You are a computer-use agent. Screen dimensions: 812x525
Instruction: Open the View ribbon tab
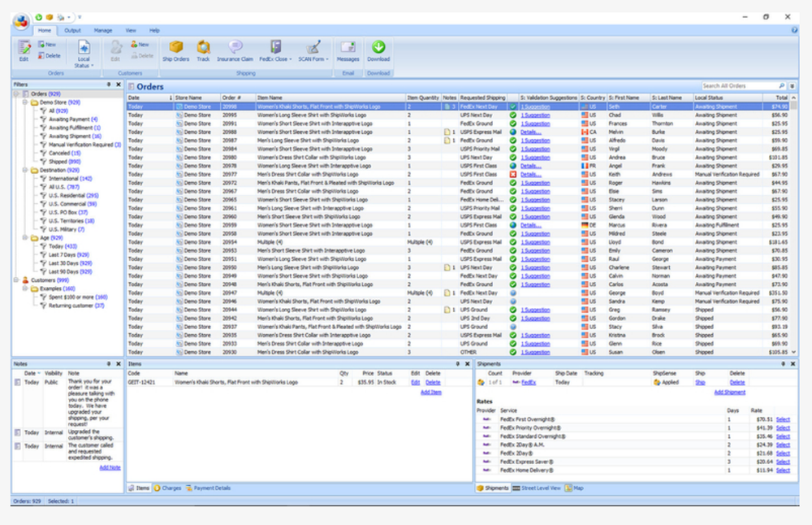click(x=131, y=31)
